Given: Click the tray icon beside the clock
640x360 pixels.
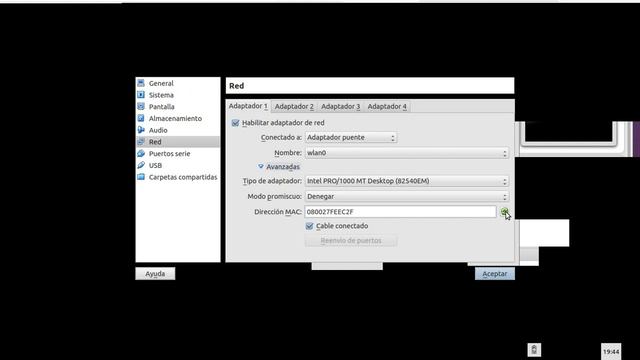Looking at the screenshot, I should point(534,350).
